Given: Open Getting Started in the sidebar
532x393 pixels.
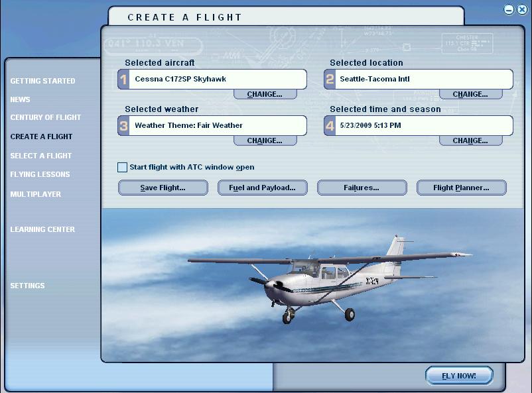Looking at the screenshot, I should [42, 81].
